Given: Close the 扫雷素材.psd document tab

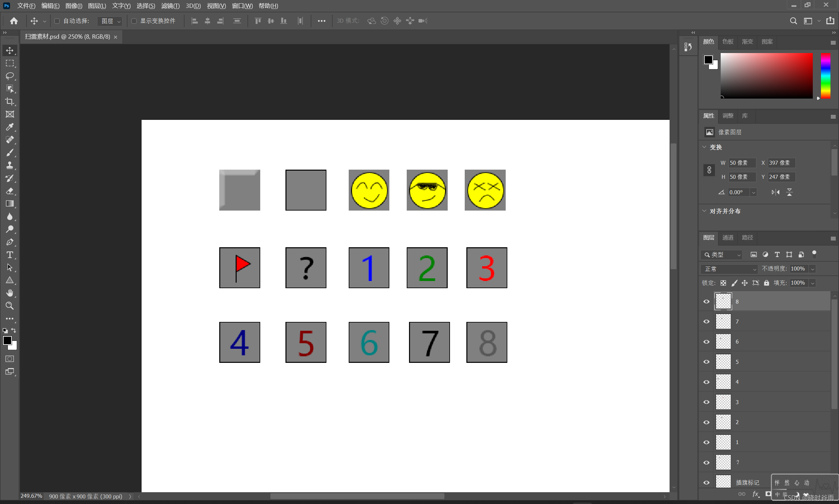Looking at the screenshot, I should coord(116,37).
